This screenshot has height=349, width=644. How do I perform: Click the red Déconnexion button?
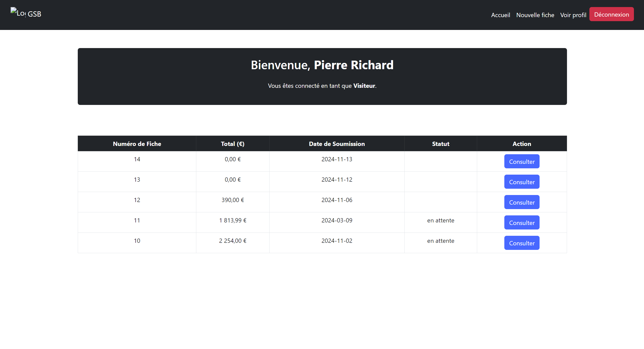pyautogui.click(x=611, y=14)
